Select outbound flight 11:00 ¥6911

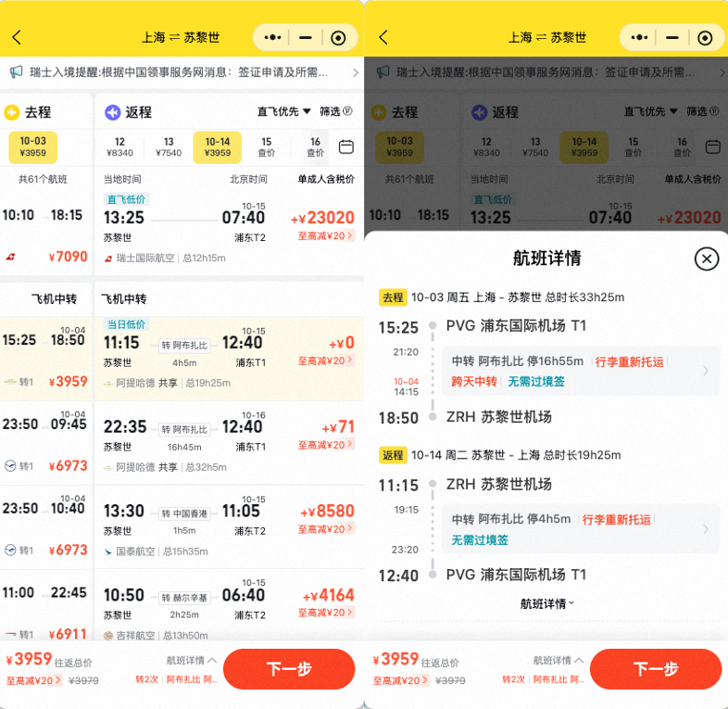45,605
